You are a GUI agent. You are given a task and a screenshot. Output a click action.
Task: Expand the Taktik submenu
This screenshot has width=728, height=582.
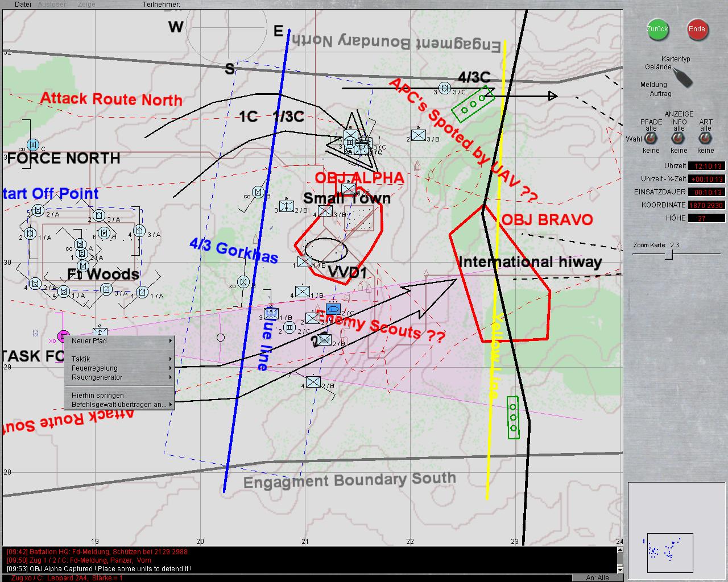tap(119, 359)
